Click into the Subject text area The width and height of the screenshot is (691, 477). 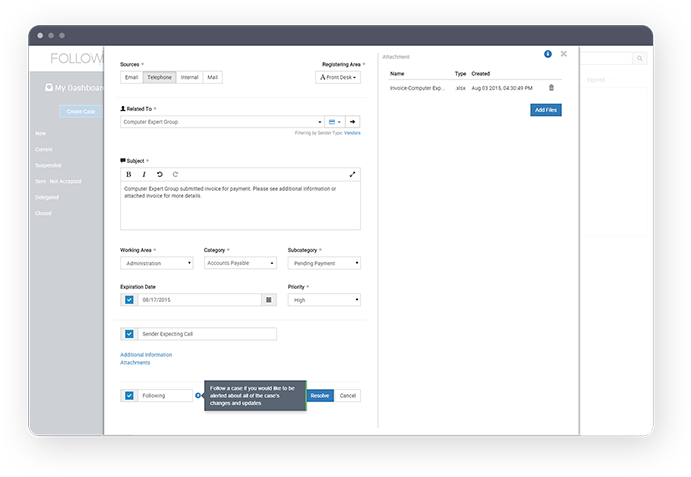(x=240, y=206)
